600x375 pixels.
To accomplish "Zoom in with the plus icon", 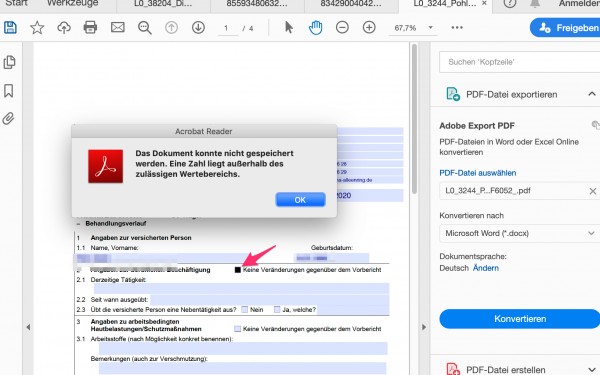I will click(369, 28).
